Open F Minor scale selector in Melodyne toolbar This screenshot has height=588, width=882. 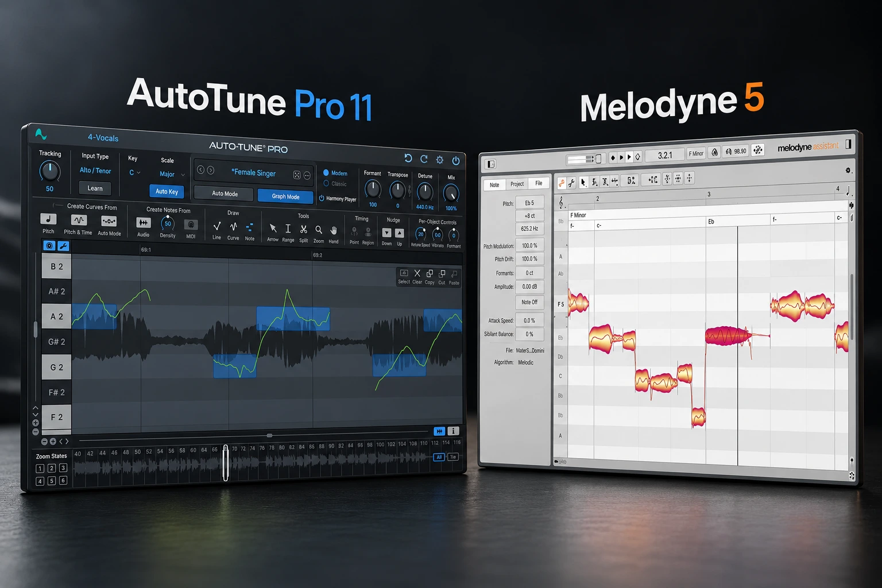click(696, 153)
